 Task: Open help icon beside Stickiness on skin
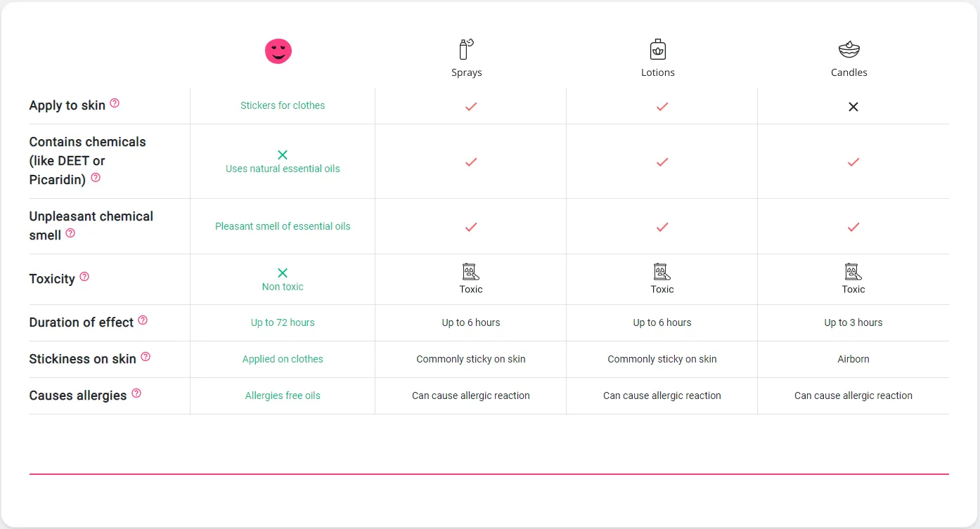click(x=146, y=357)
